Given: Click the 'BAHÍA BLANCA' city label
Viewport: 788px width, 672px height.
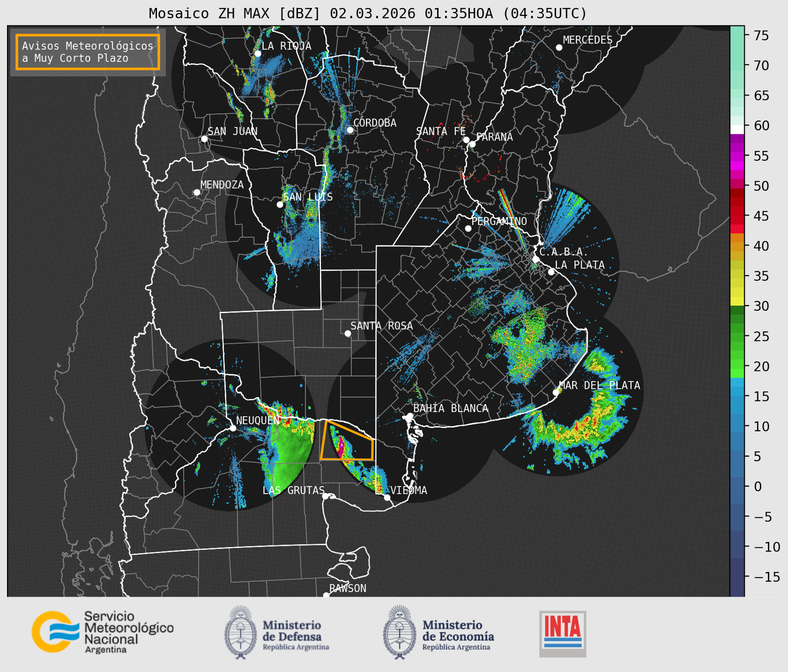Looking at the screenshot, I should (x=451, y=408).
